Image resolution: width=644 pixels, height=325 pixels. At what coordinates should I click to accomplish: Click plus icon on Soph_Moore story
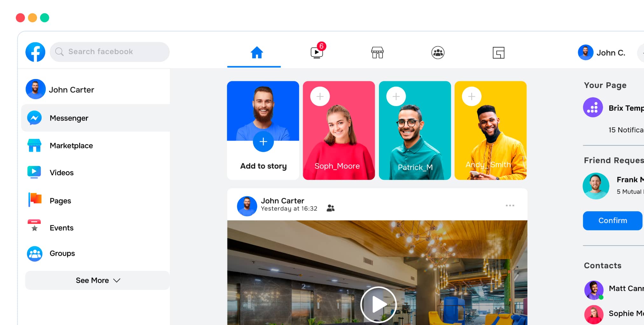pyautogui.click(x=320, y=96)
